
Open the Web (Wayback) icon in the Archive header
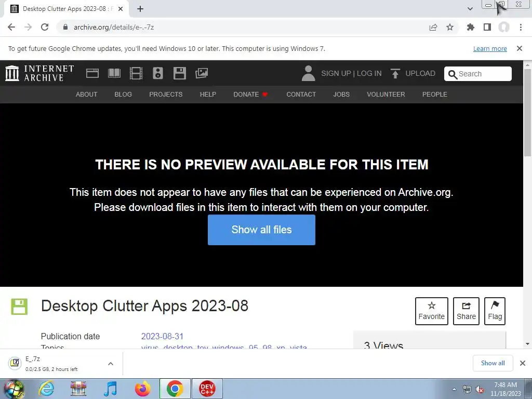click(x=92, y=73)
